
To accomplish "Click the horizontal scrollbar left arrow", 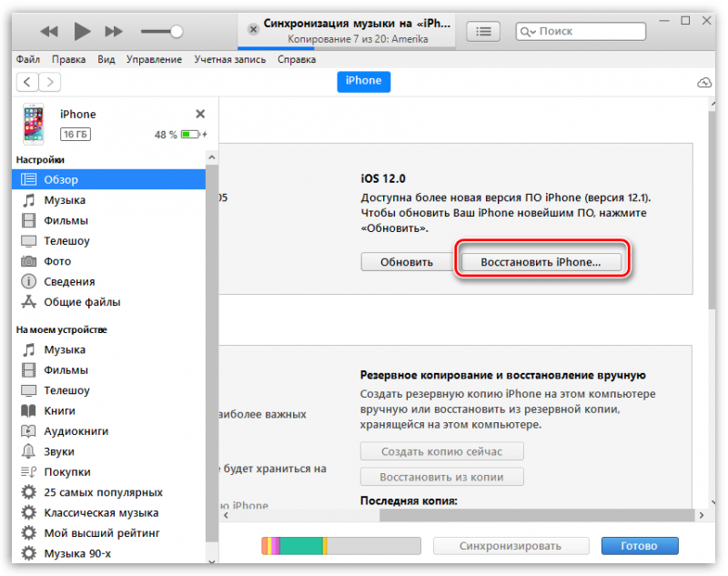I will tap(226, 515).
